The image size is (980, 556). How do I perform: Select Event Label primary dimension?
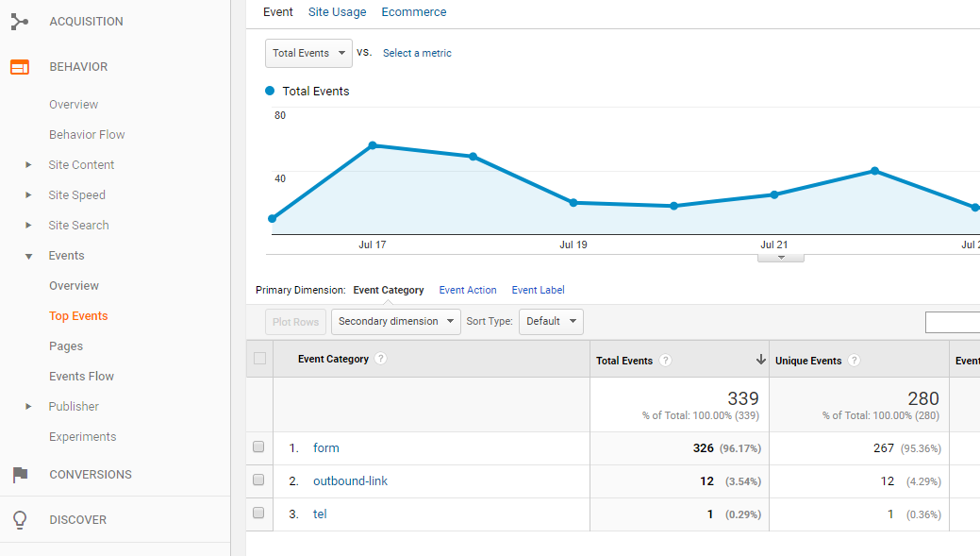pos(539,290)
